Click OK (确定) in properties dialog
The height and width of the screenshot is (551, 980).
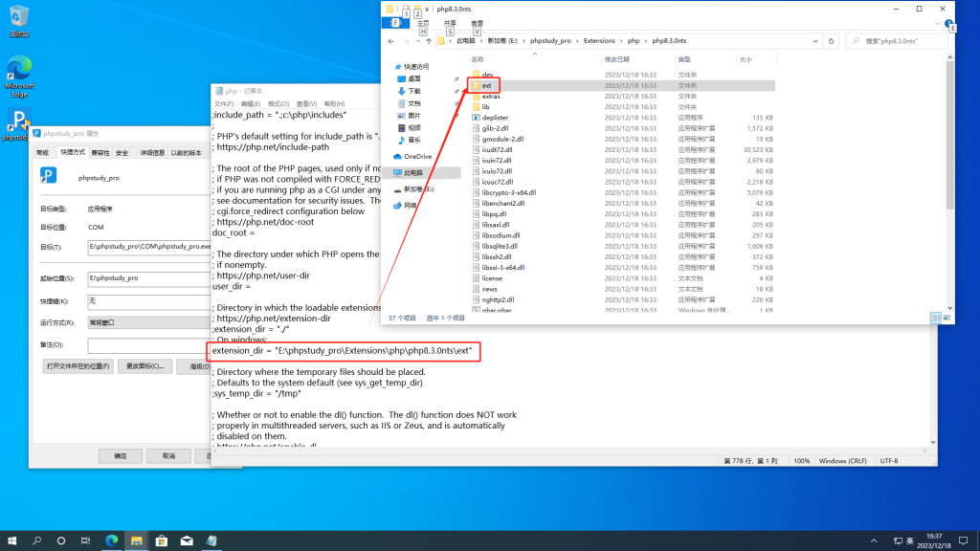point(121,456)
